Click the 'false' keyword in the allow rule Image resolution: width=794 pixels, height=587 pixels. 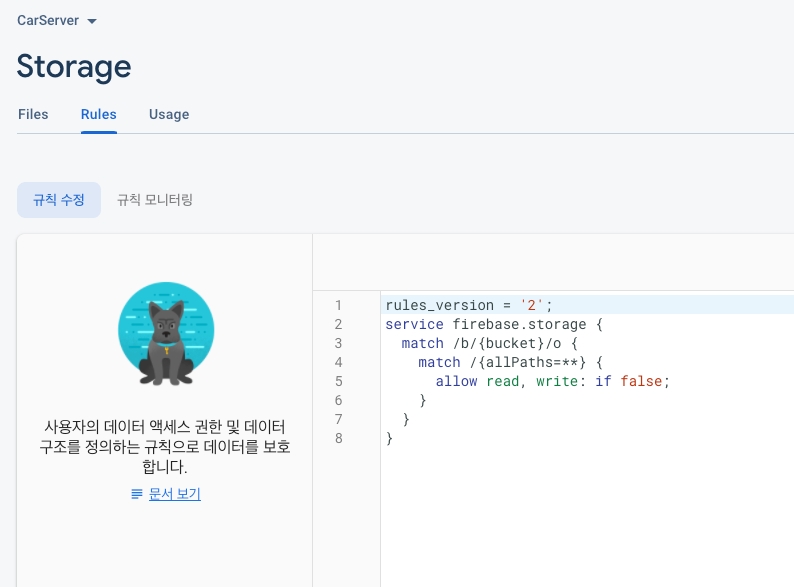pos(641,381)
